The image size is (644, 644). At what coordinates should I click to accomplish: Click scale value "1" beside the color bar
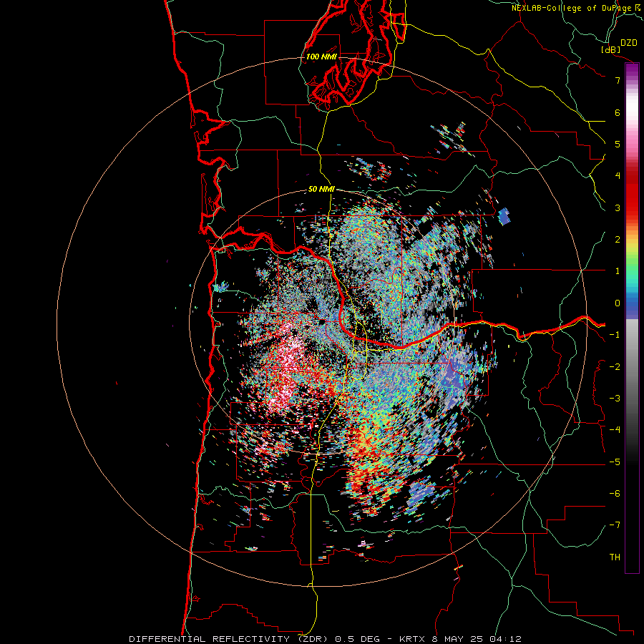[618, 271]
